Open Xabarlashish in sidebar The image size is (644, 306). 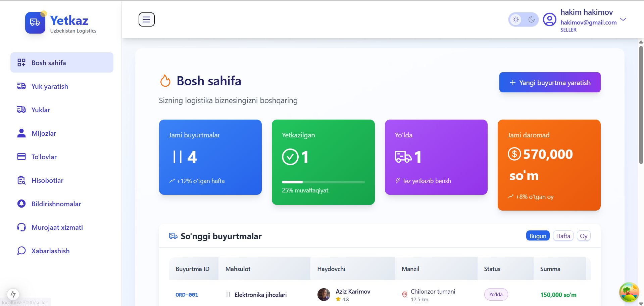click(62, 251)
